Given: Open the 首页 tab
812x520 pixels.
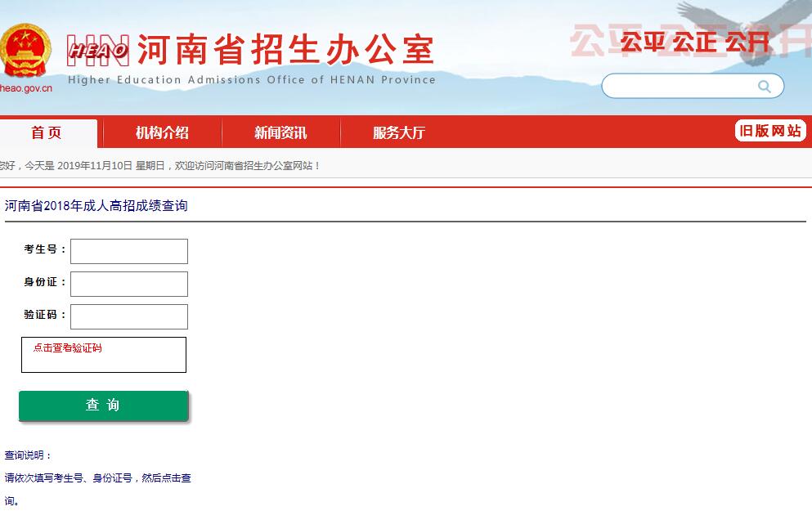Looking at the screenshot, I should click(x=47, y=133).
